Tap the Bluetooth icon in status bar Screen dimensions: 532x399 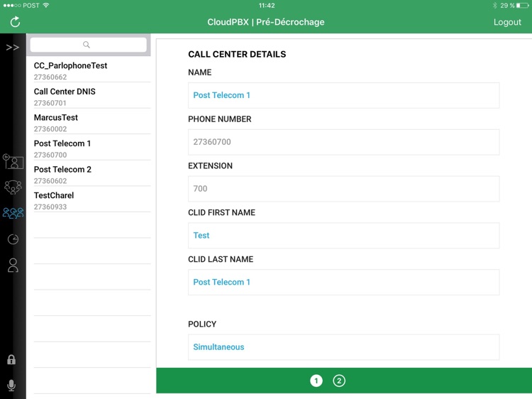[x=494, y=6]
